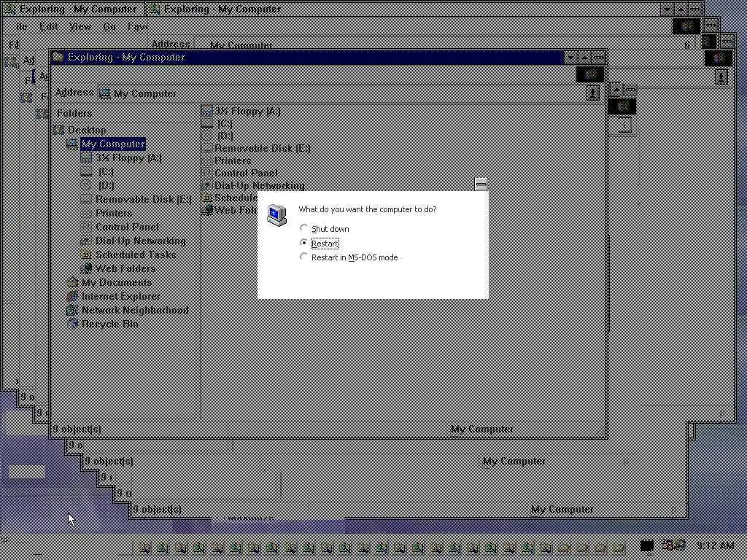
Task: Select Dial-Up Networking in right file list
Action: [x=259, y=185]
